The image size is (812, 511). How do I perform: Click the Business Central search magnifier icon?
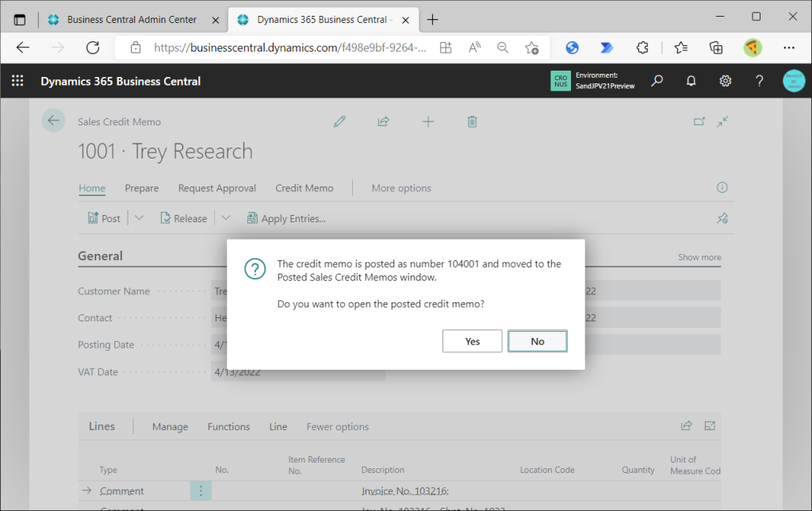[657, 81]
